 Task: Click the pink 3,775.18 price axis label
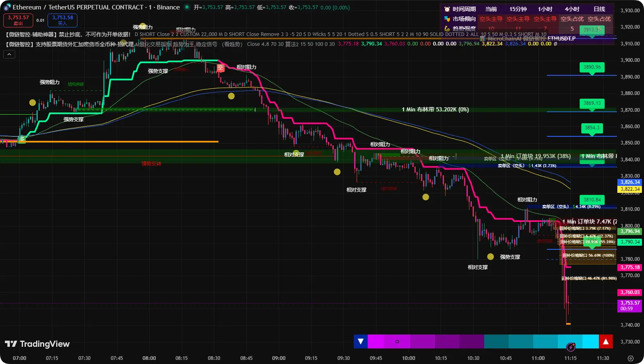tap(630, 267)
